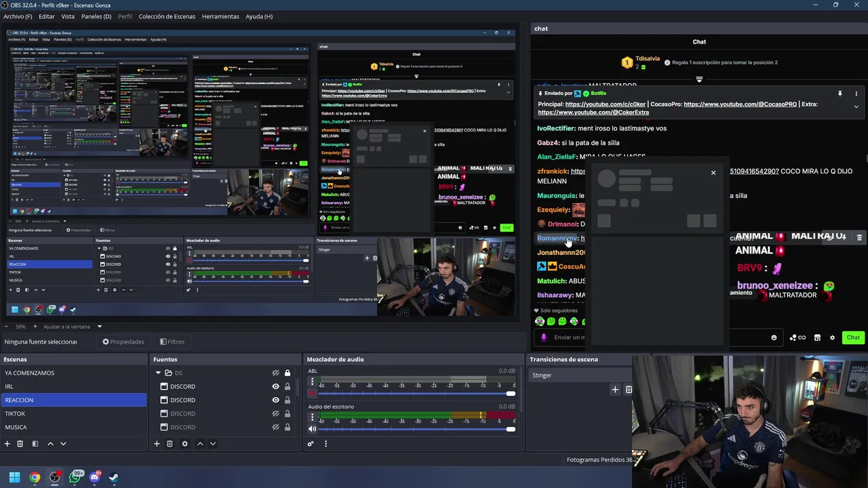Open chat settings gear icon

[x=832, y=338]
